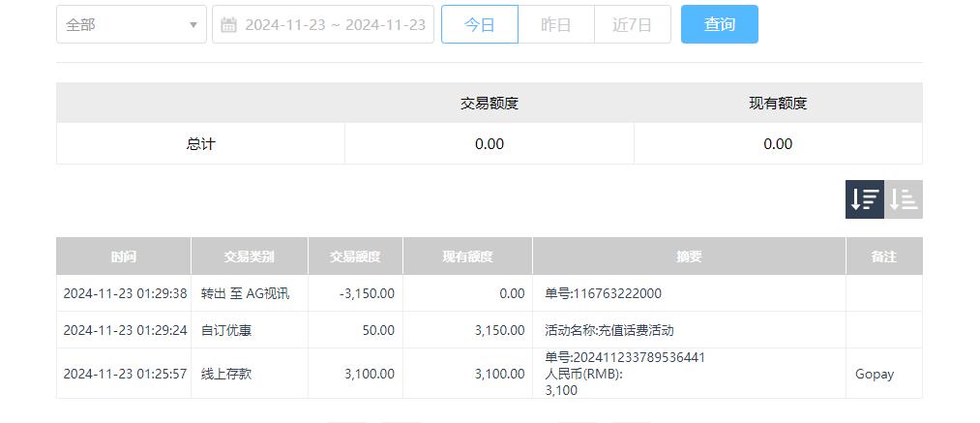Open the 全部 category dropdown
The height and width of the screenshot is (423, 980).
click(x=131, y=25)
